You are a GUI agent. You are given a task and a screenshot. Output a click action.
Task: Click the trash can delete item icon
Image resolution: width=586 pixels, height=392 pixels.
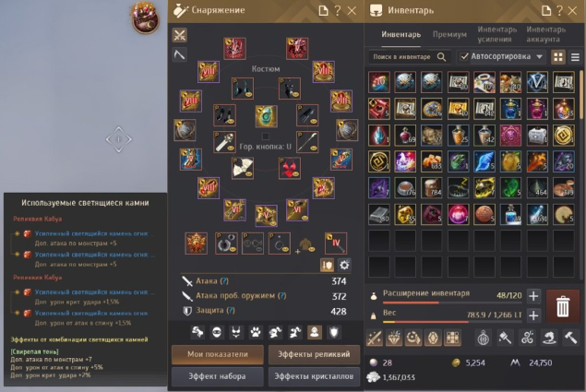tap(562, 306)
